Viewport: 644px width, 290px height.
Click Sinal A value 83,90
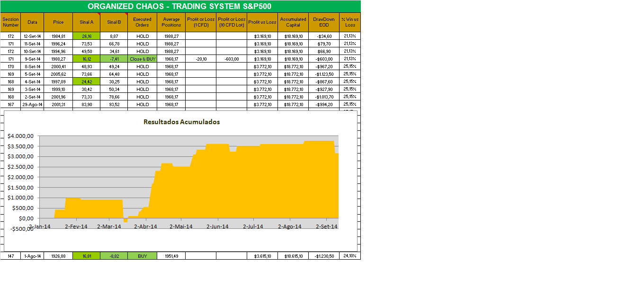pos(87,104)
